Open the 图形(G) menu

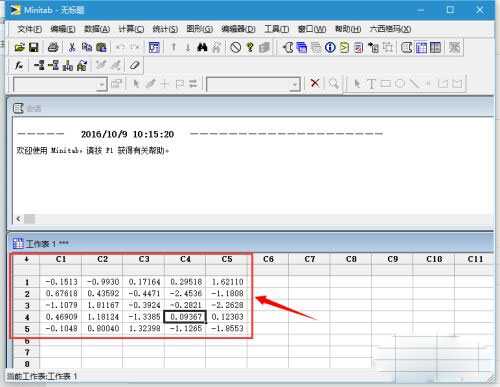199,29
